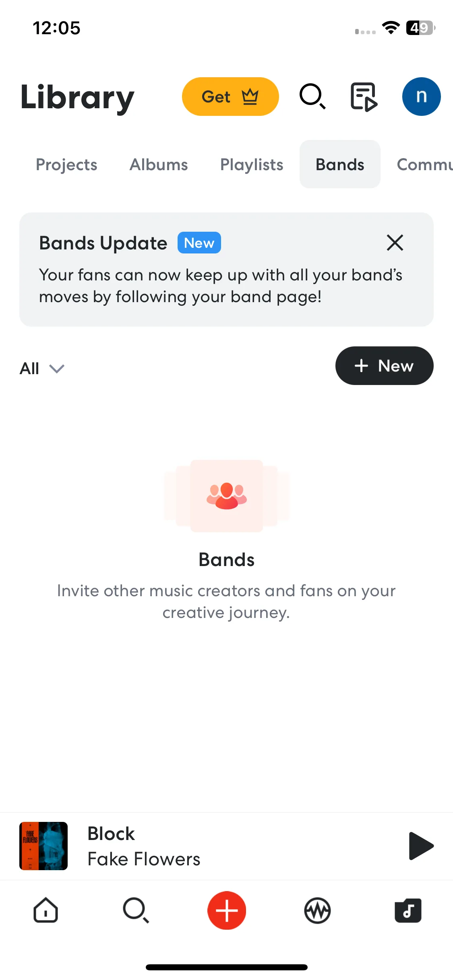Select the Bands tab
Image resolution: width=453 pixels, height=980 pixels.
coord(340,164)
